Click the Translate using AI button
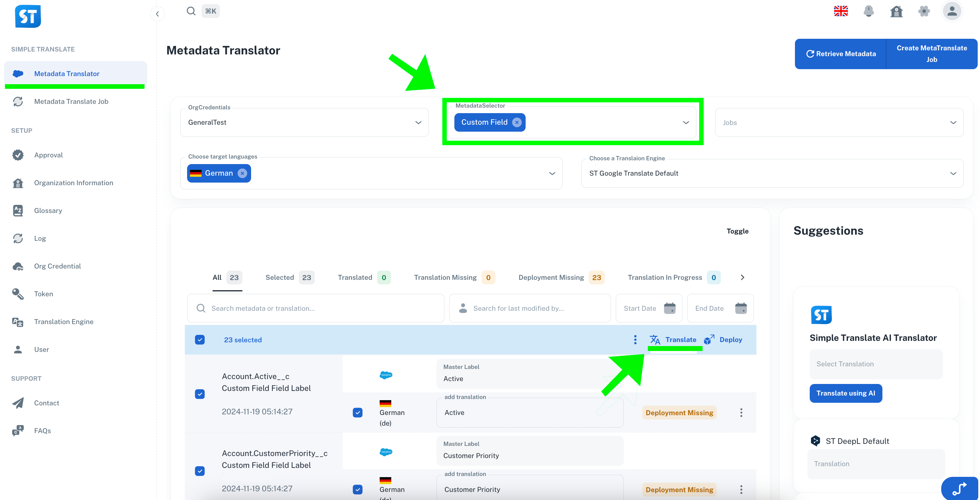 tap(846, 393)
